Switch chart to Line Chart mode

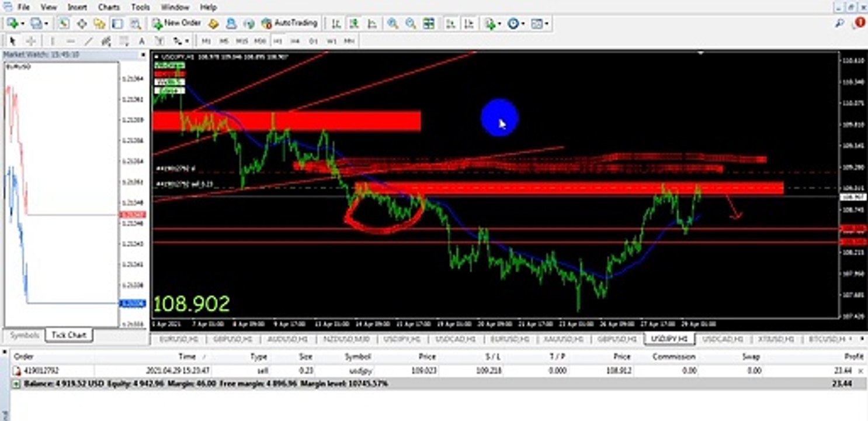click(371, 23)
